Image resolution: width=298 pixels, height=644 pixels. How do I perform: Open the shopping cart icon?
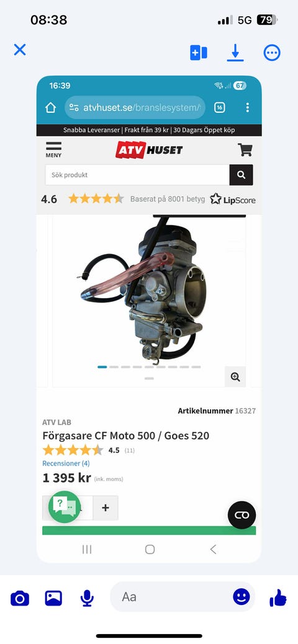245,149
